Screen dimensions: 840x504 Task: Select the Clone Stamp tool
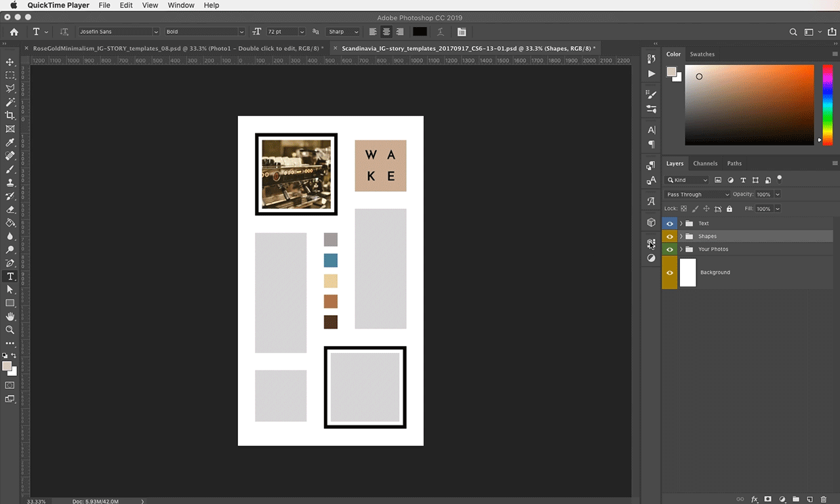tap(10, 183)
